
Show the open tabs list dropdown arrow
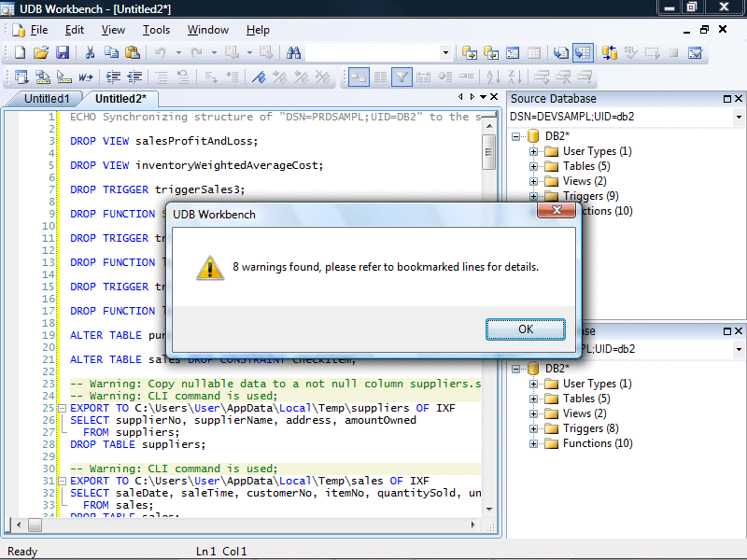[483, 97]
